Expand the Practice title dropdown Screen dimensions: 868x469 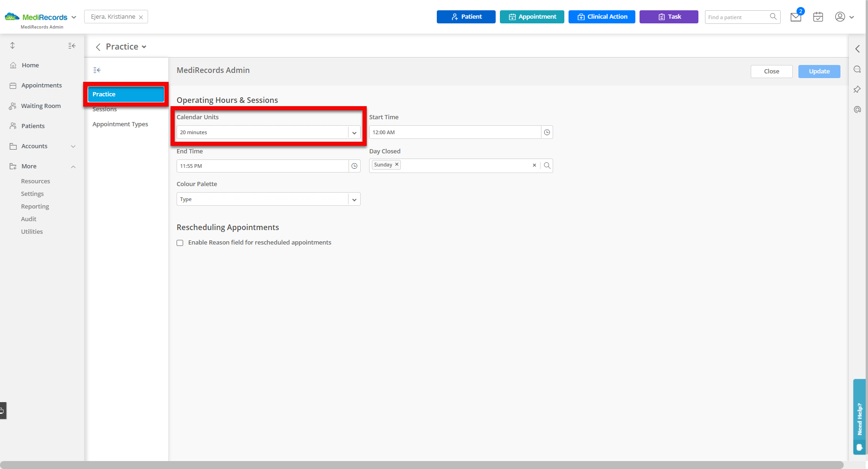click(144, 47)
